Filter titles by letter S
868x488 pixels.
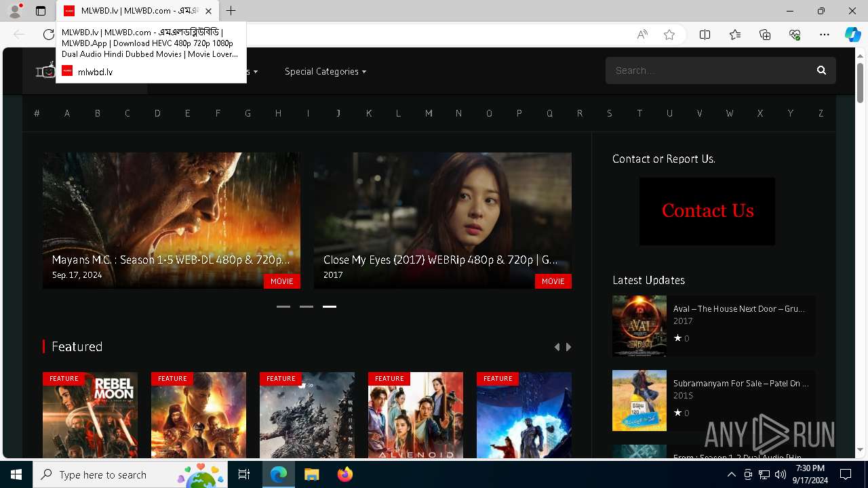(610, 113)
